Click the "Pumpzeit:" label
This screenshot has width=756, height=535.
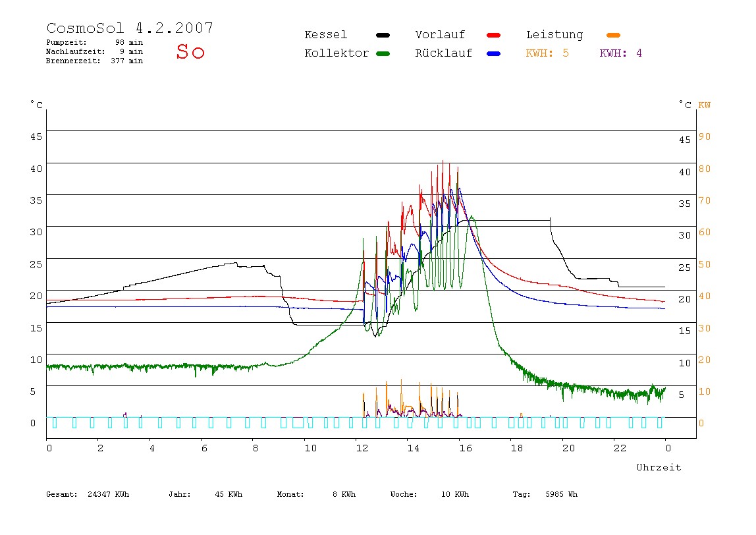pos(67,42)
